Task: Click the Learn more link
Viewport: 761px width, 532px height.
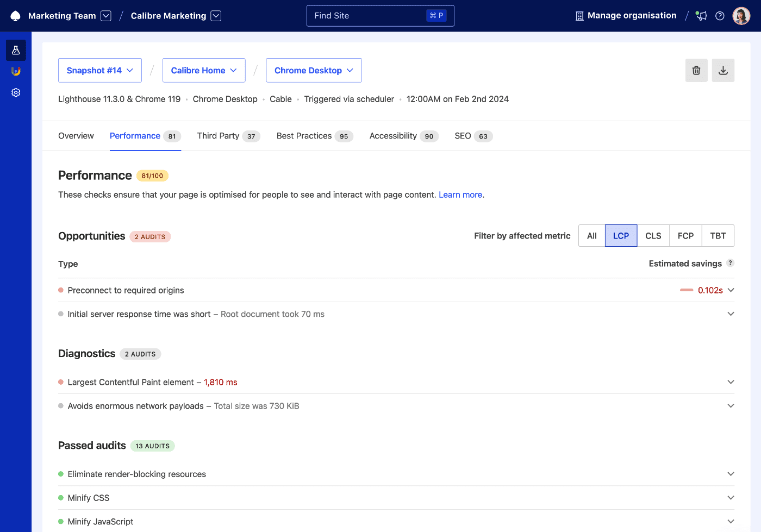Action: pos(460,195)
